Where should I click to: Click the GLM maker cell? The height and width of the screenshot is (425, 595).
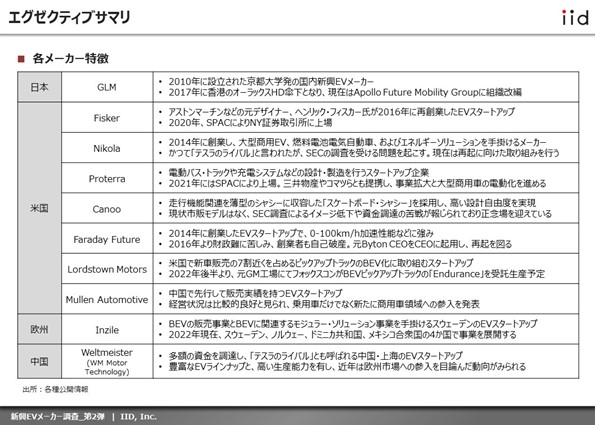click(x=107, y=87)
